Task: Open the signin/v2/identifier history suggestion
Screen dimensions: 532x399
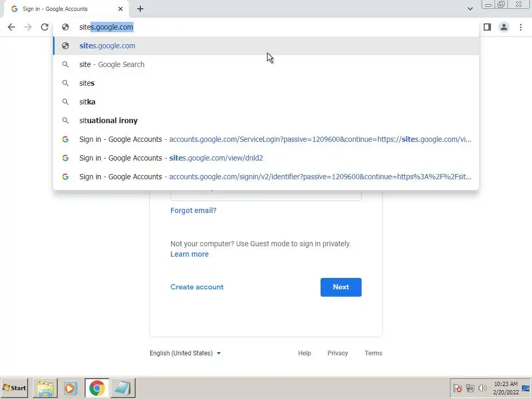Action: 266,177
